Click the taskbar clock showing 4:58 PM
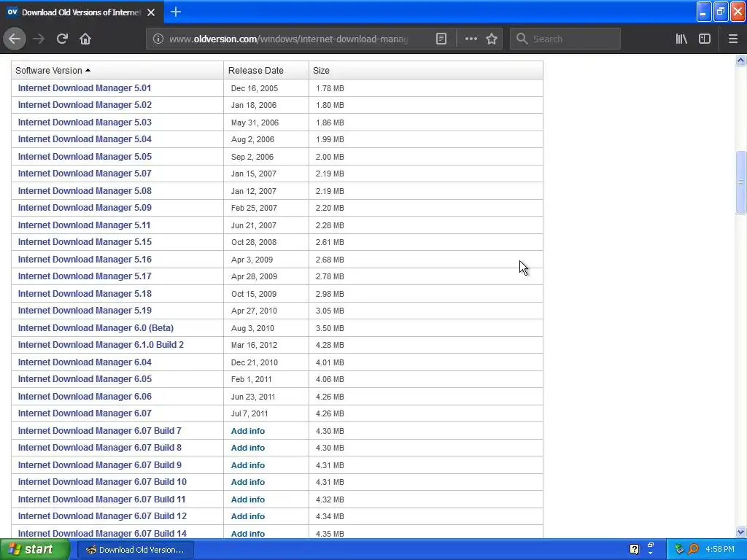The width and height of the screenshot is (747, 560). point(720,550)
